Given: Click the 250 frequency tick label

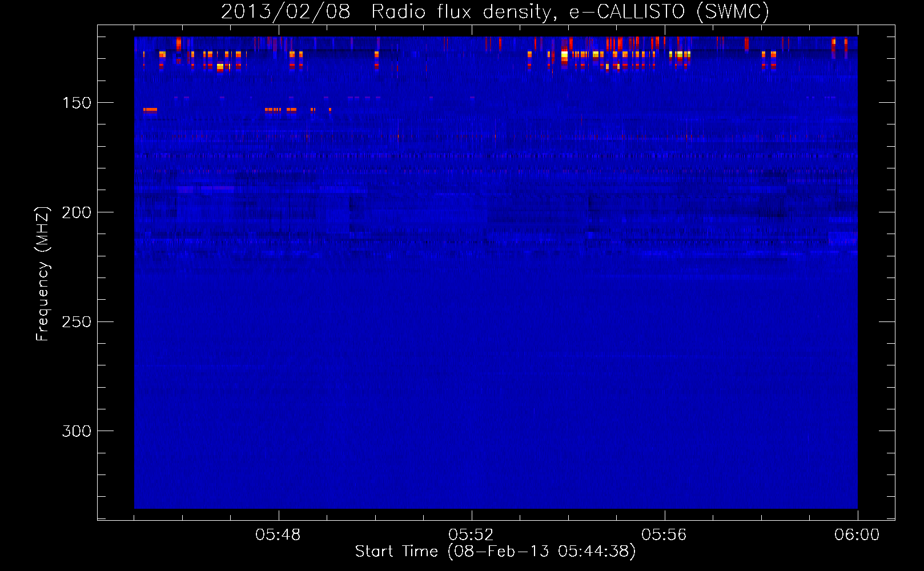Looking at the screenshot, I should tap(77, 322).
